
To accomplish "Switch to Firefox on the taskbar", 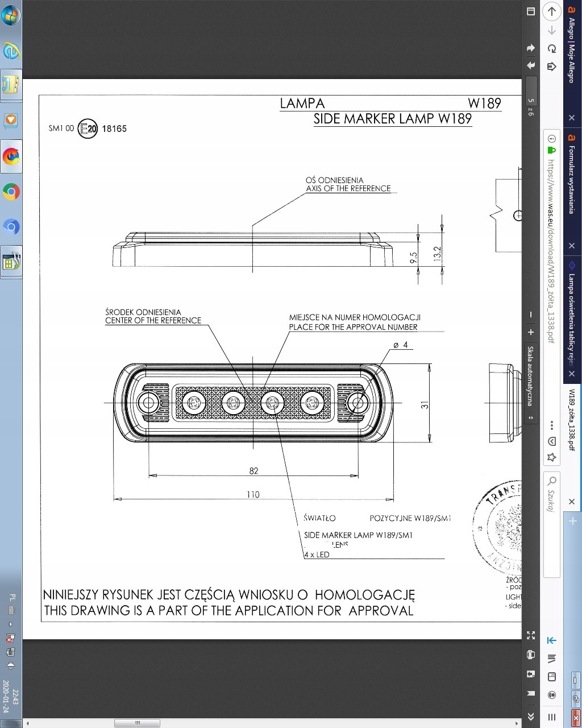I will [11, 156].
